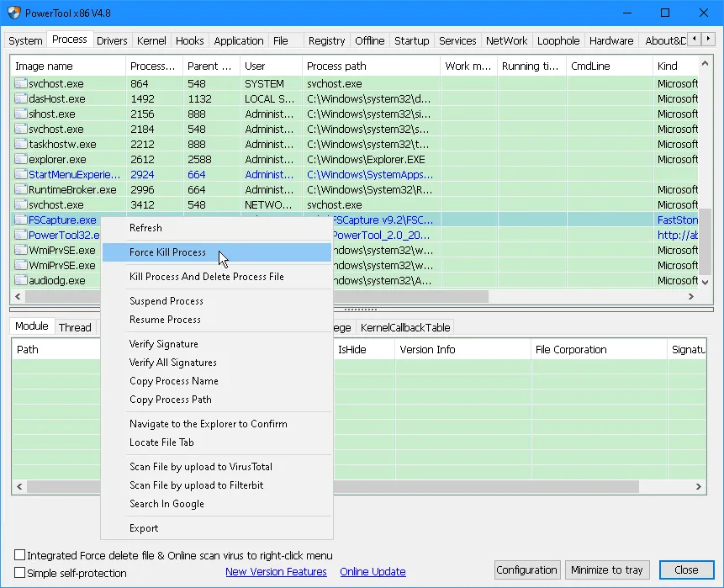Open the Online Update link
724x588 pixels.
(x=373, y=571)
